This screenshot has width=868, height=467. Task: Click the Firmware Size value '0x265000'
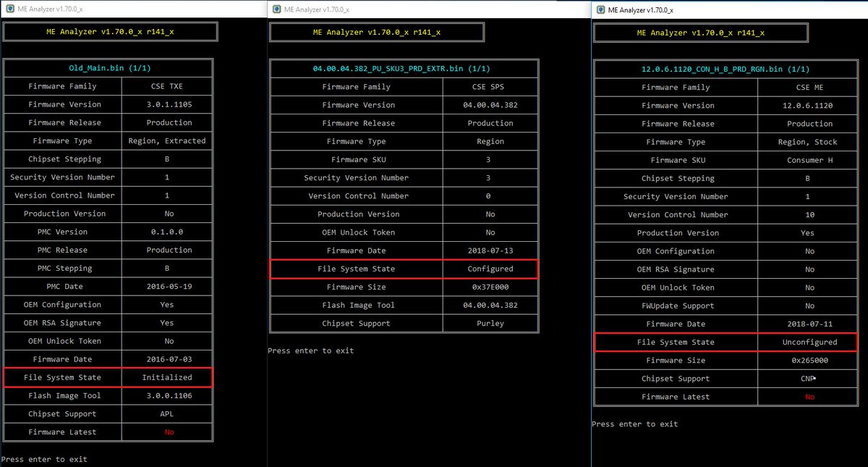(x=809, y=360)
